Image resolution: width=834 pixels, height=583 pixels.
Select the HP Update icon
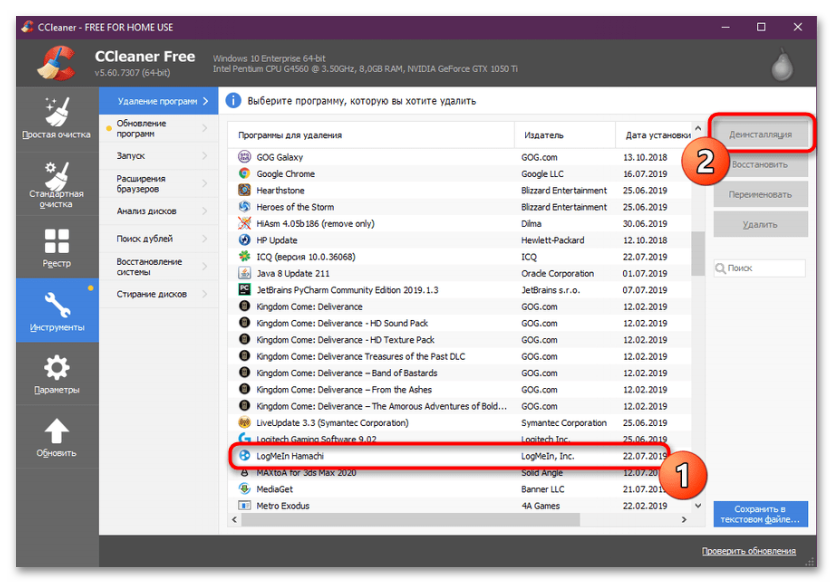coord(244,240)
